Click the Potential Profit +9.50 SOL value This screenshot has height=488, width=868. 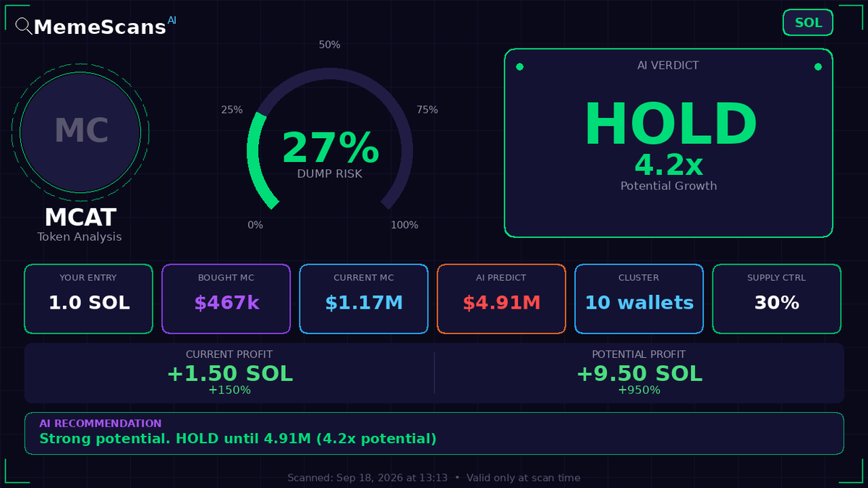[639, 374]
